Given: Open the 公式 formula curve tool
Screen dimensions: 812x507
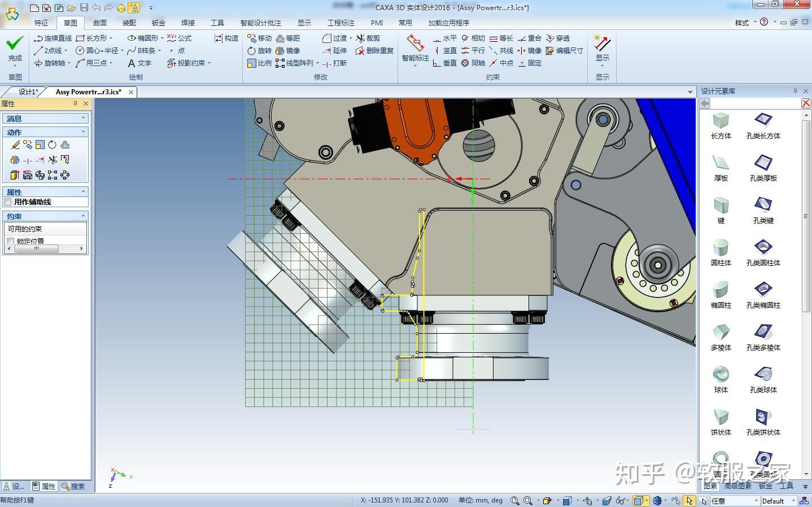Looking at the screenshot, I should coord(180,38).
